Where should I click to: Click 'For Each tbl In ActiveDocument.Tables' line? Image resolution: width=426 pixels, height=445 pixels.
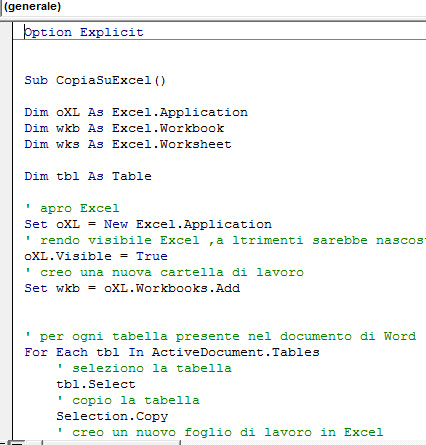tap(172, 352)
